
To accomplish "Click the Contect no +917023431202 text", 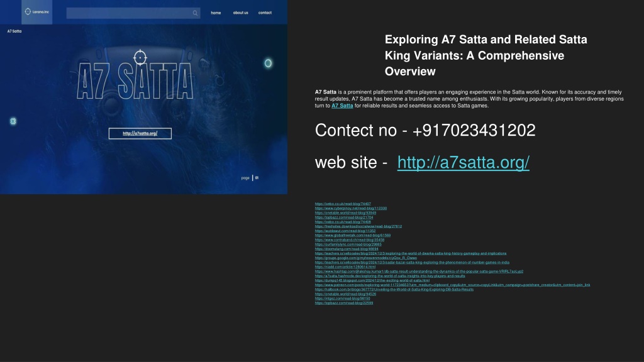I will click(425, 131).
